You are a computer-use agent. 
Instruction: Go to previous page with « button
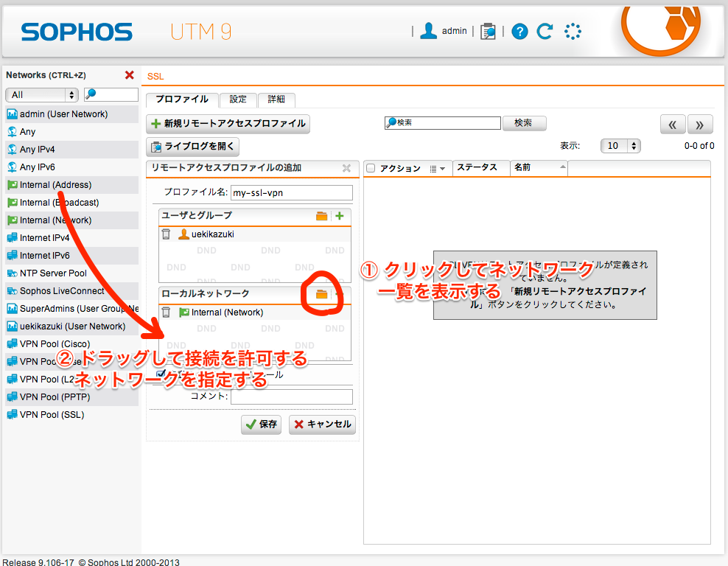coord(672,125)
